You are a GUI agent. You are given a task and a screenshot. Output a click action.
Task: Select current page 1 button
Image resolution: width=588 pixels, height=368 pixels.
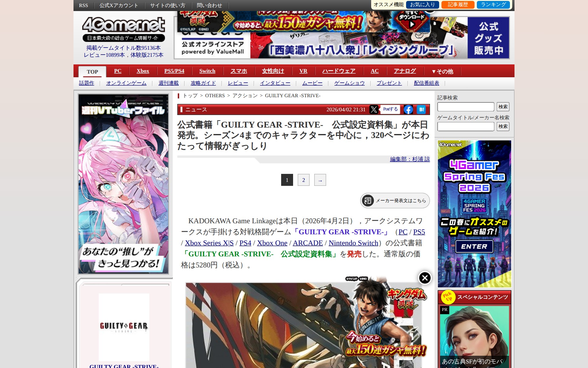(x=287, y=180)
